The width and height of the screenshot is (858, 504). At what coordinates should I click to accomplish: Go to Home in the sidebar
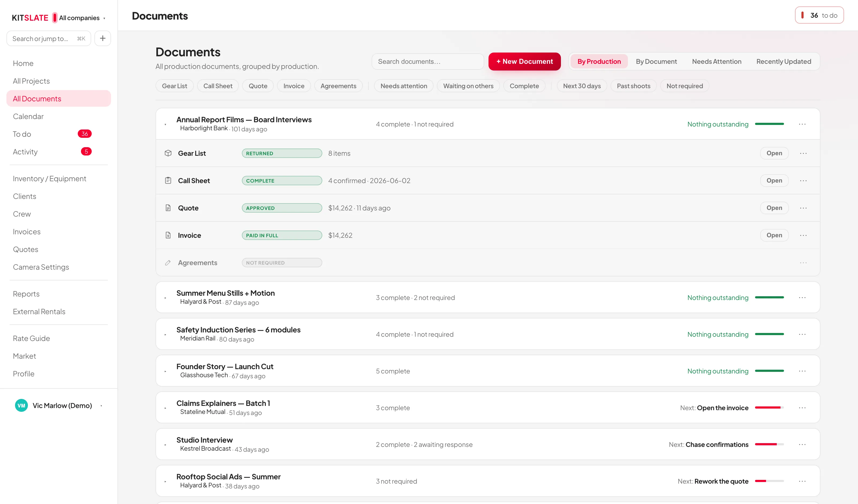click(x=58, y=63)
